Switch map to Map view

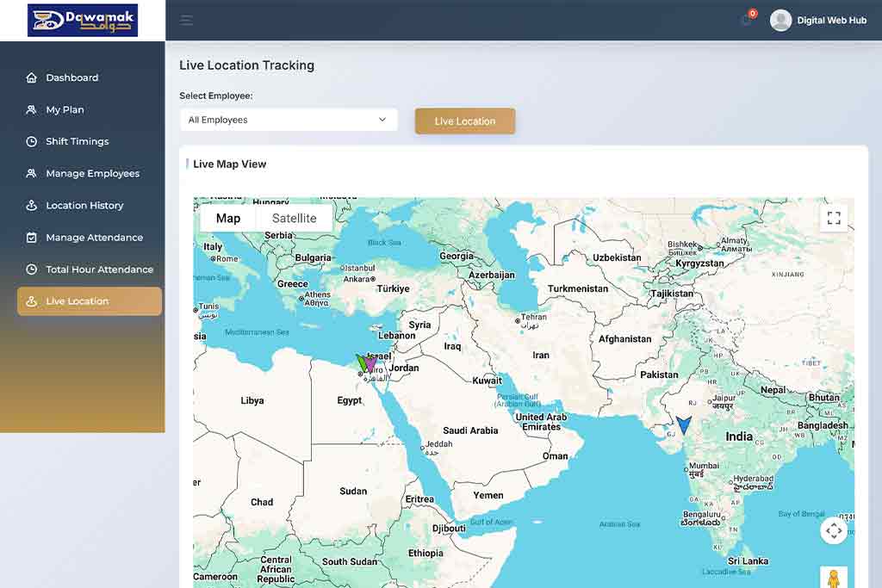[228, 219]
